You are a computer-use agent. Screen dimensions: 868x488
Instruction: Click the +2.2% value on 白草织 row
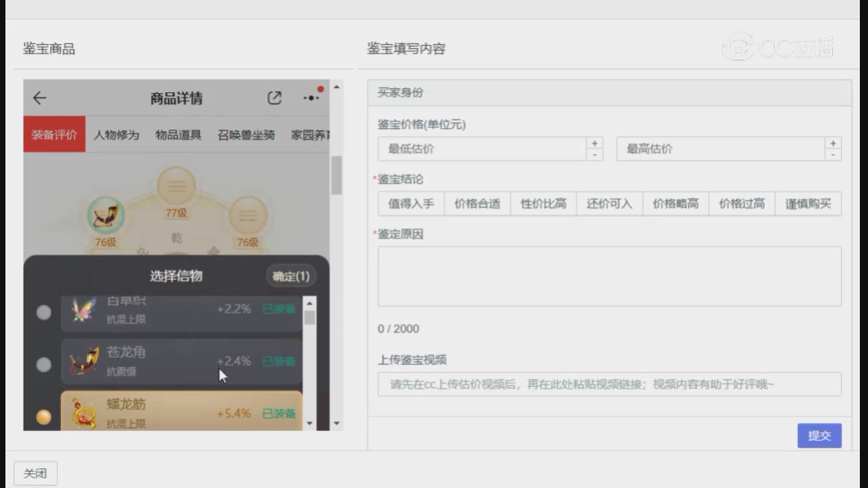coord(234,309)
